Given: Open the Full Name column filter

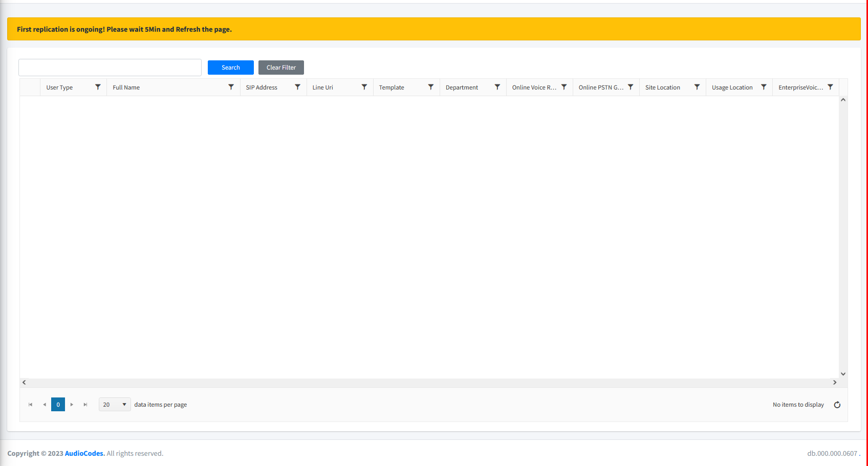Looking at the screenshot, I should 231,87.
